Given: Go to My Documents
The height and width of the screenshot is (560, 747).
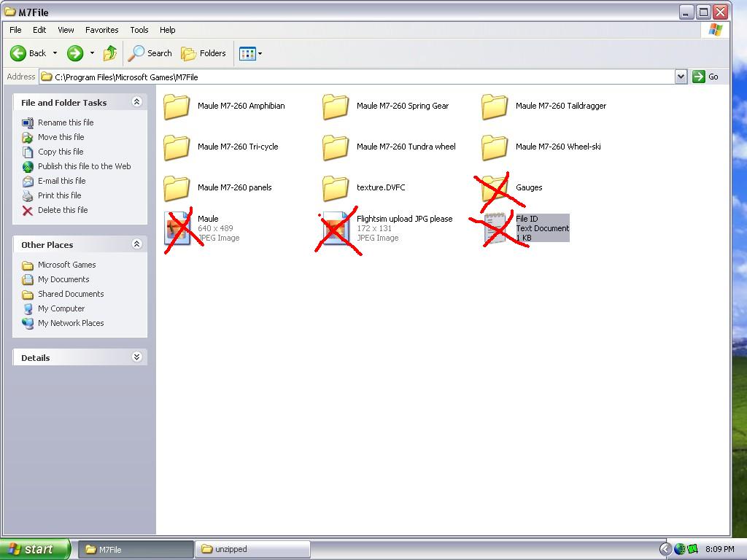Looking at the screenshot, I should pyautogui.click(x=63, y=279).
